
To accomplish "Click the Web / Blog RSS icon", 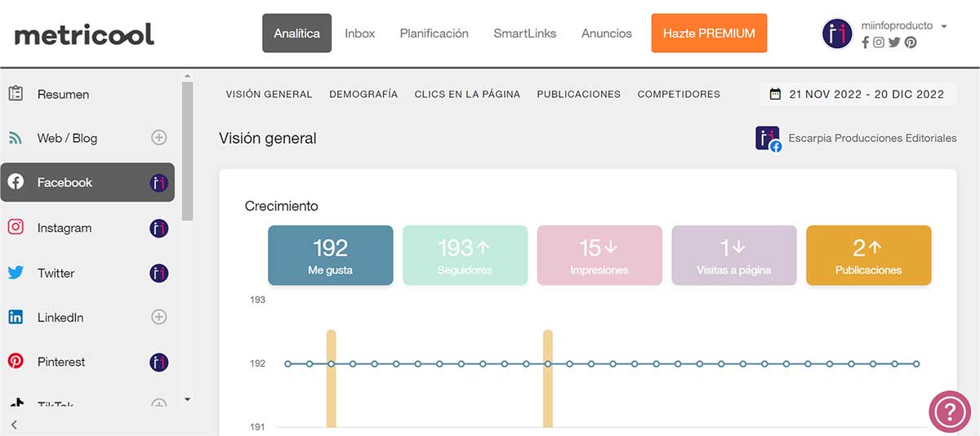I will [16, 138].
